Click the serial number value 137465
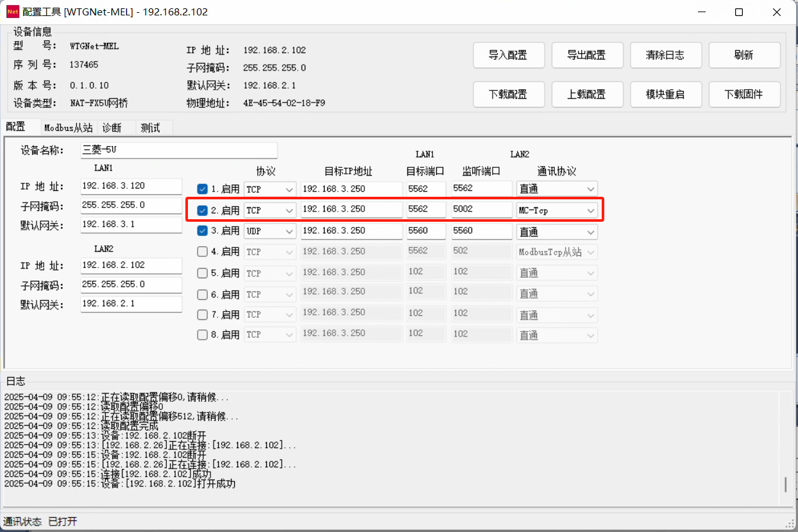 pos(84,65)
